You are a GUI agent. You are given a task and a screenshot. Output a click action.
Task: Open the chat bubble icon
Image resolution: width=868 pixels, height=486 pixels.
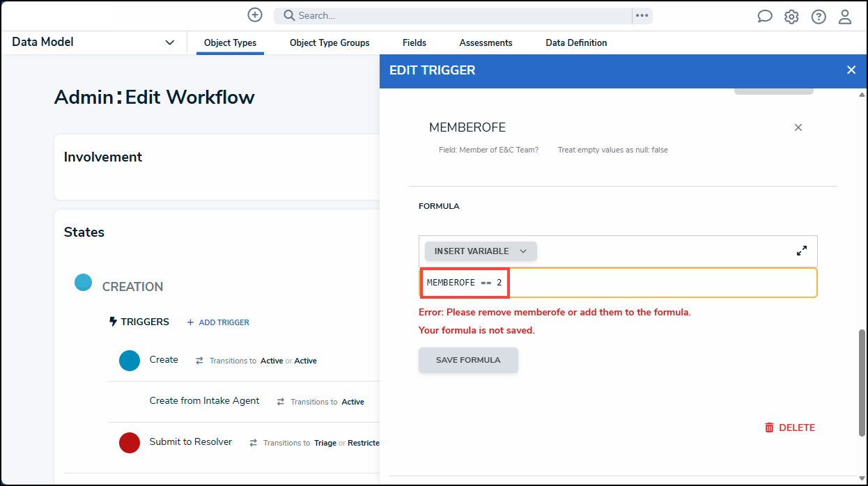[765, 17]
